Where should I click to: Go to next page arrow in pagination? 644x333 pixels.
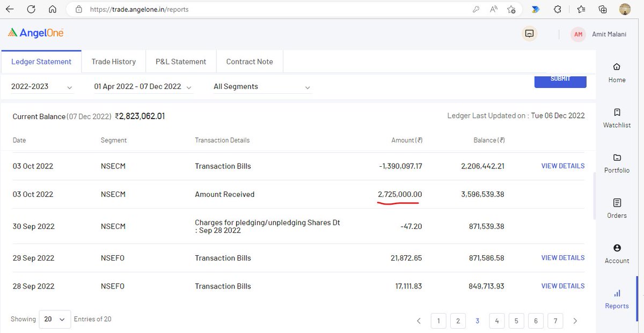[x=575, y=321]
